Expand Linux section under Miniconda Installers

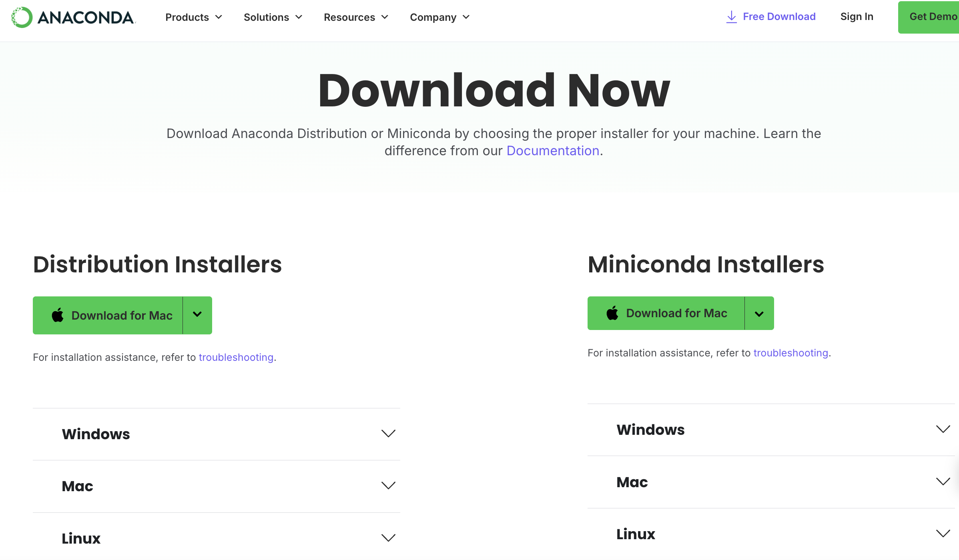(x=771, y=534)
